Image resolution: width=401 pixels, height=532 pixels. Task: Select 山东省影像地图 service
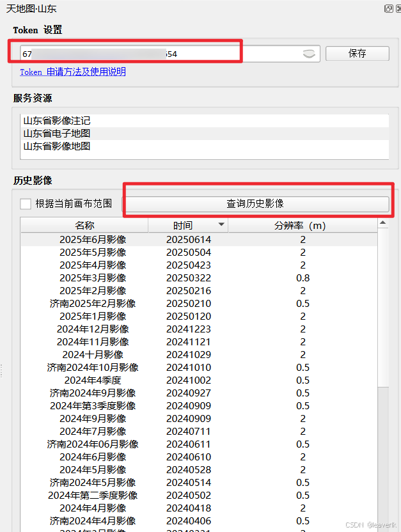tap(205, 146)
